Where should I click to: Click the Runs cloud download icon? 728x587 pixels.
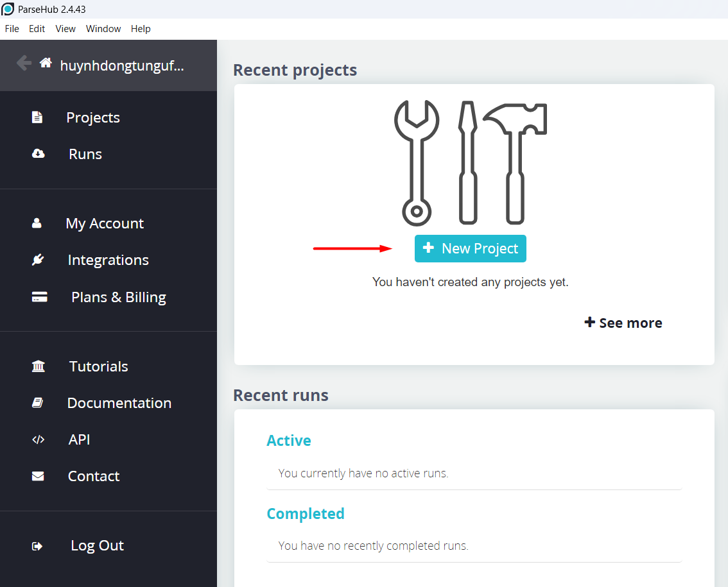point(38,154)
